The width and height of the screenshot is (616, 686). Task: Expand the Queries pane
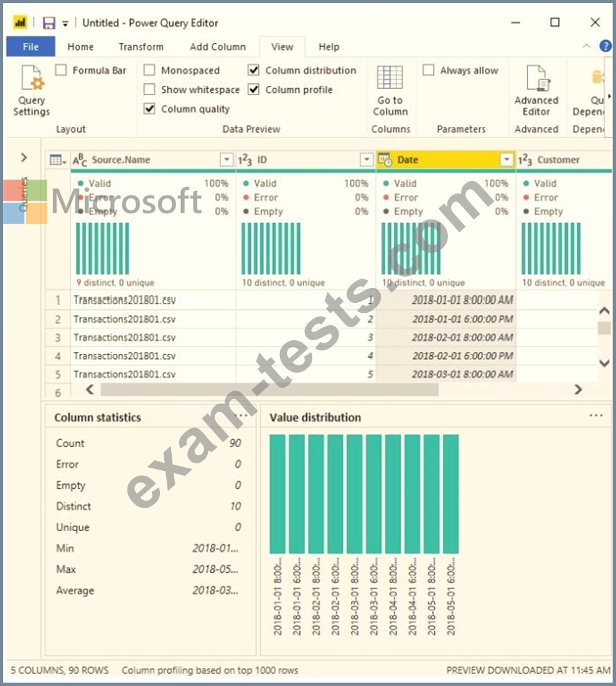point(24,157)
